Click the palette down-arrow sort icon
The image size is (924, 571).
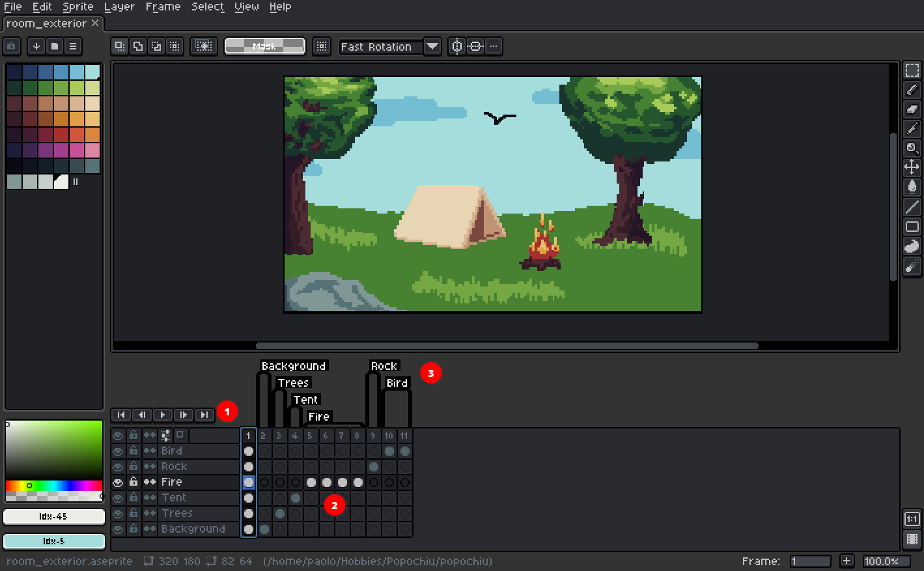36,46
